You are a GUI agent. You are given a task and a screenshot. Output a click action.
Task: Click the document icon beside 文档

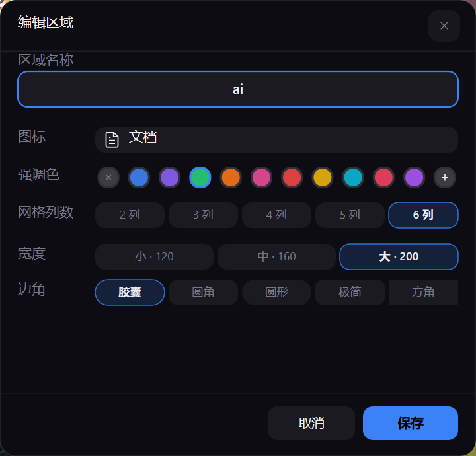click(112, 140)
